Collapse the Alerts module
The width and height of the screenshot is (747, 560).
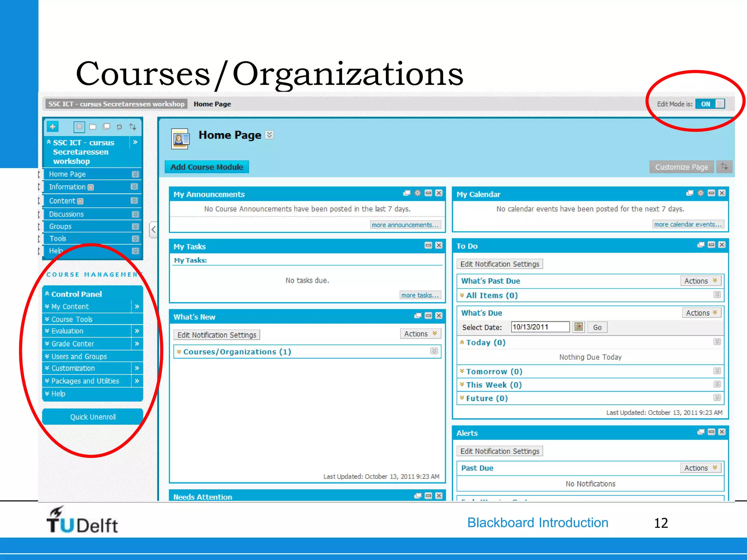pos(711,432)
